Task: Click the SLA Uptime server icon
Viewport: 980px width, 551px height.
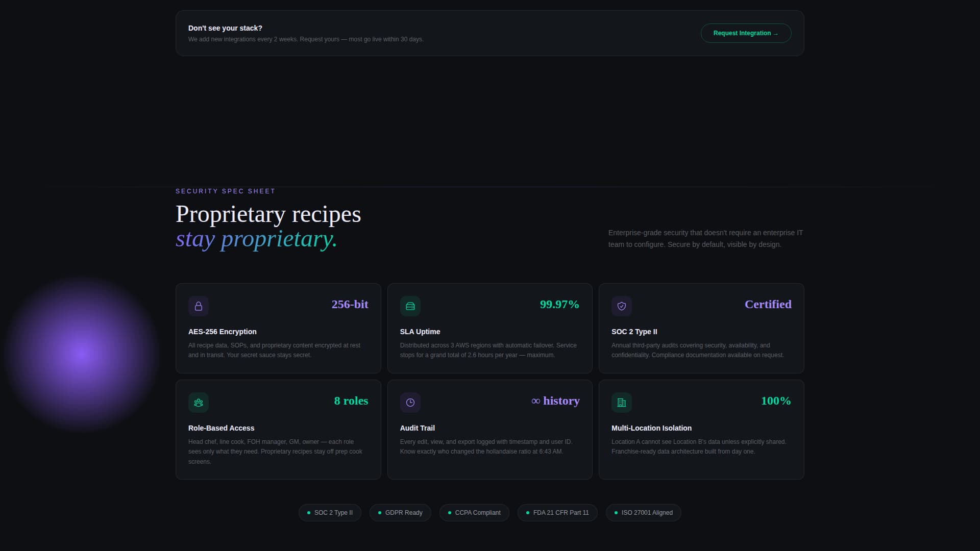Action: click(410, 306)
